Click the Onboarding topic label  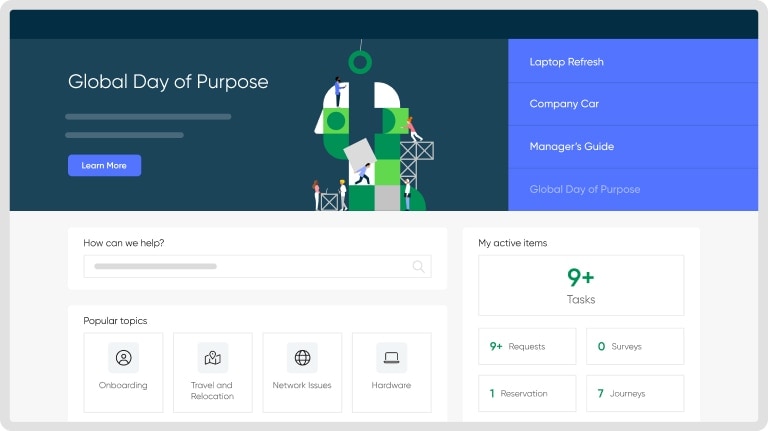pos(123,385)
